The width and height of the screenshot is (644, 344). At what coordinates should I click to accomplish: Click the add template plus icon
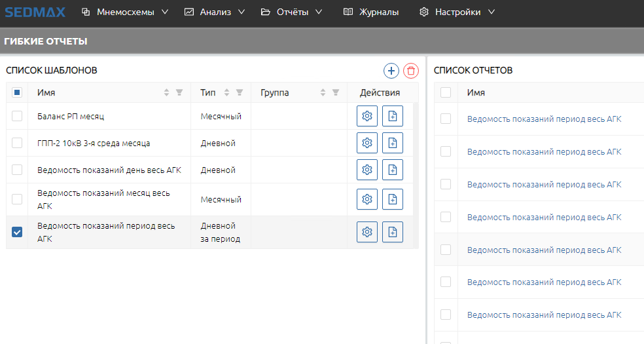[x=391, y=71]
